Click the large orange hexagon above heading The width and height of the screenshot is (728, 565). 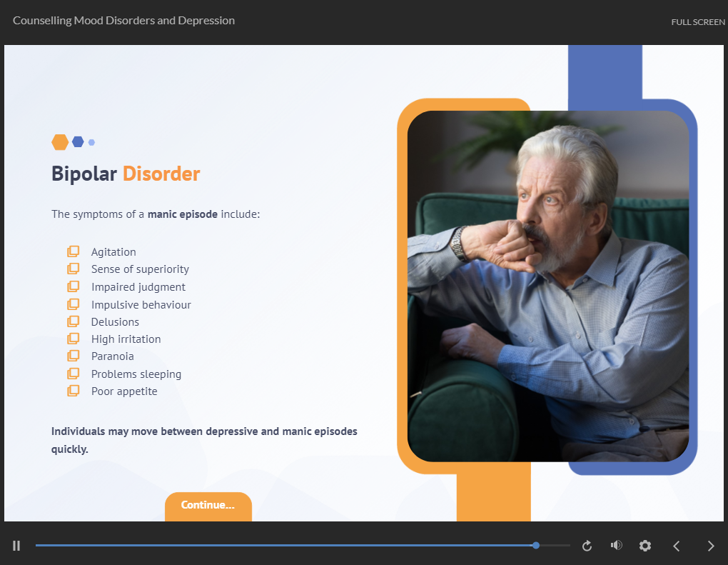tap(60, 142)
